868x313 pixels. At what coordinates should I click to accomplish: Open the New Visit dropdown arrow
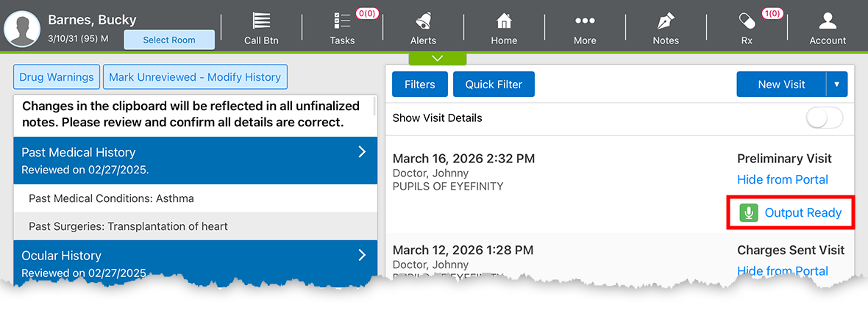tap(836, 84)
